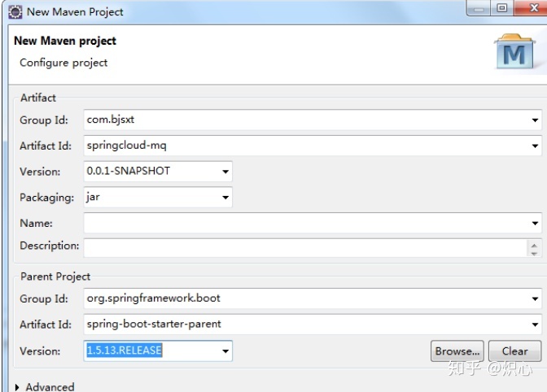
Task: Minimize the New Maven Project window
Action: [x=479, y=7]
